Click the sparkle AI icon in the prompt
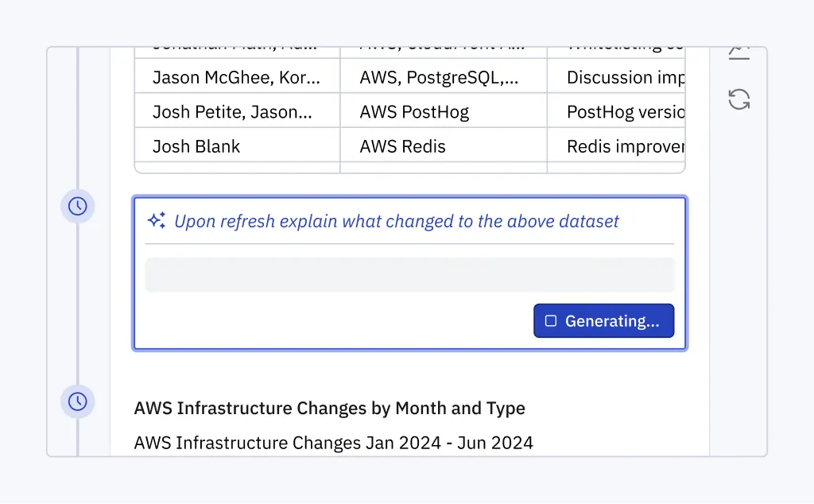Image resolution: width=814 pixels, height=504 pixels. tap(157, 221)
